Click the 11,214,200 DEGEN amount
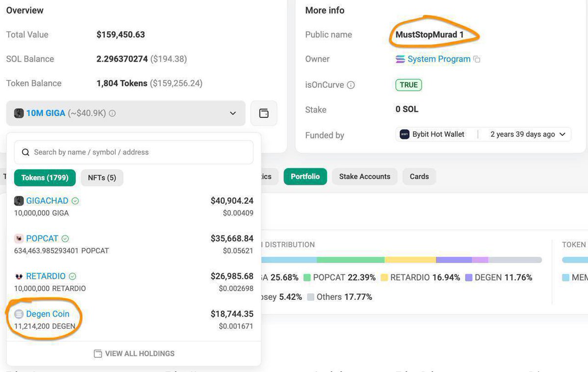The height and width of the screenshot is (372, 588). click(45, 326)
